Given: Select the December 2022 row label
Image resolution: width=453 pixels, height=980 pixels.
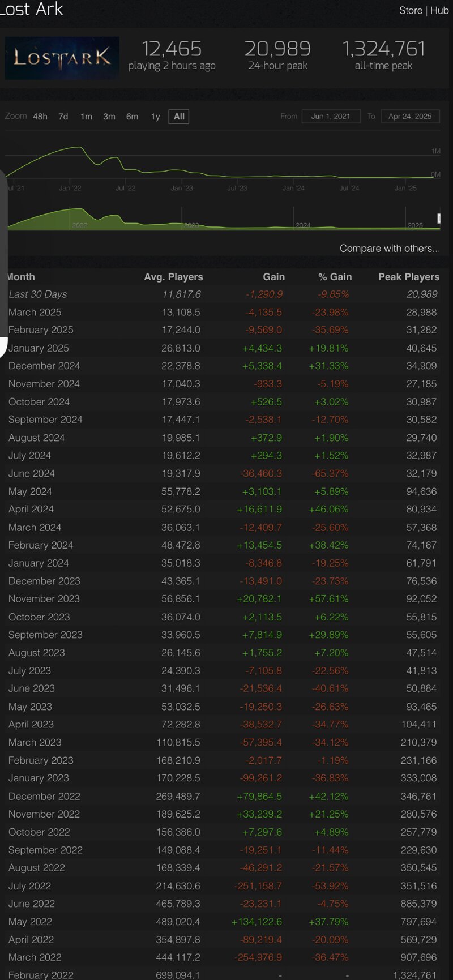Looking at the screenshot, I should 44,797.
